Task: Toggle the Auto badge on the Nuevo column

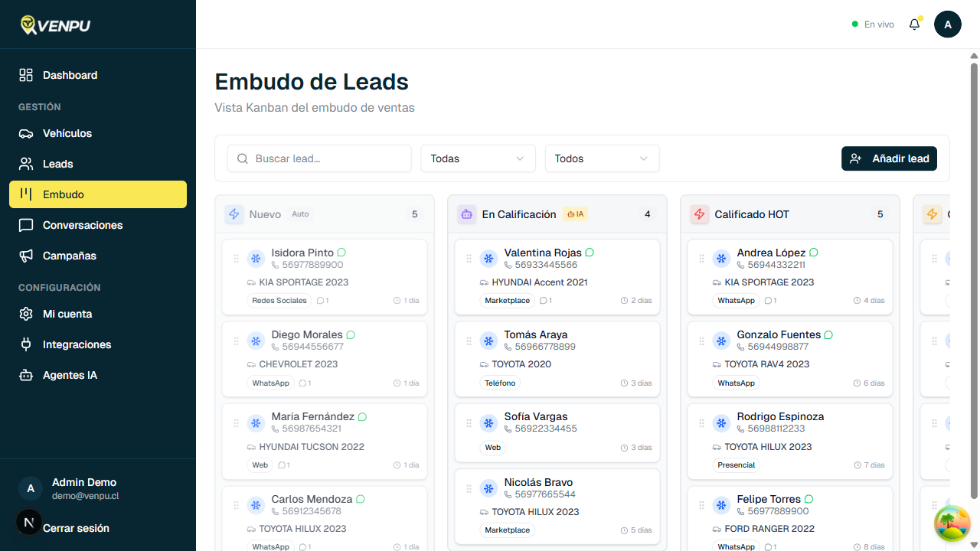Action: pos(300,214)
